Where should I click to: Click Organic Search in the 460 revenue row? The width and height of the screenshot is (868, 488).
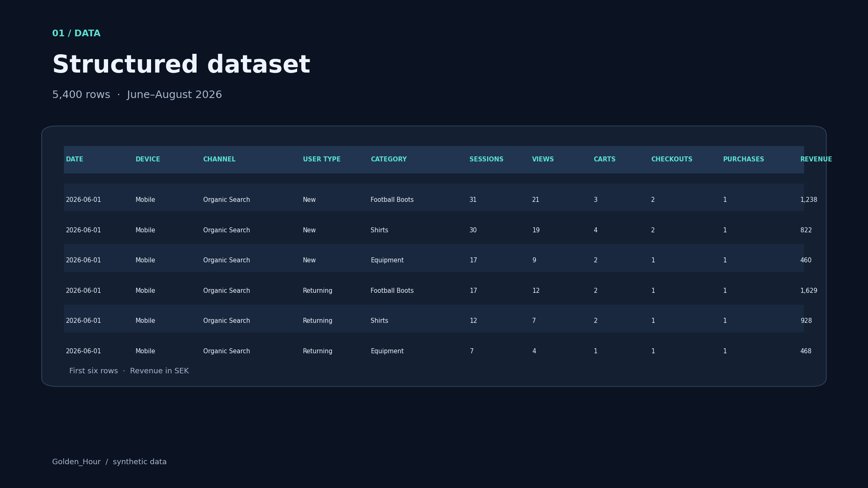click(x=227, y=261)
